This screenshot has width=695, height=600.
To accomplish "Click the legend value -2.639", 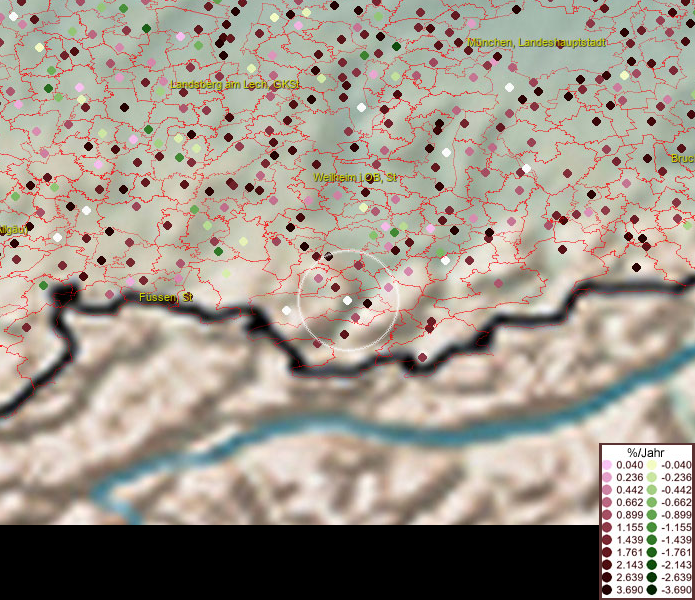I will tap(676, 577).
